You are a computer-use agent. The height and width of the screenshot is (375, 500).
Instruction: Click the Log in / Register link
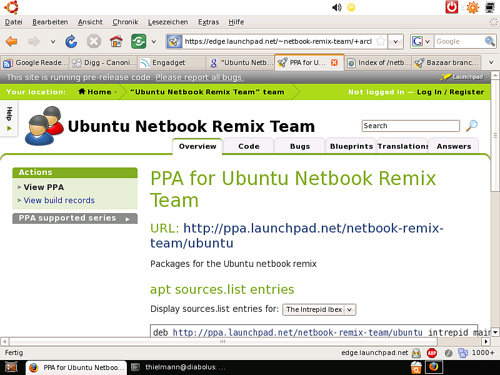[x=450, y=92]
